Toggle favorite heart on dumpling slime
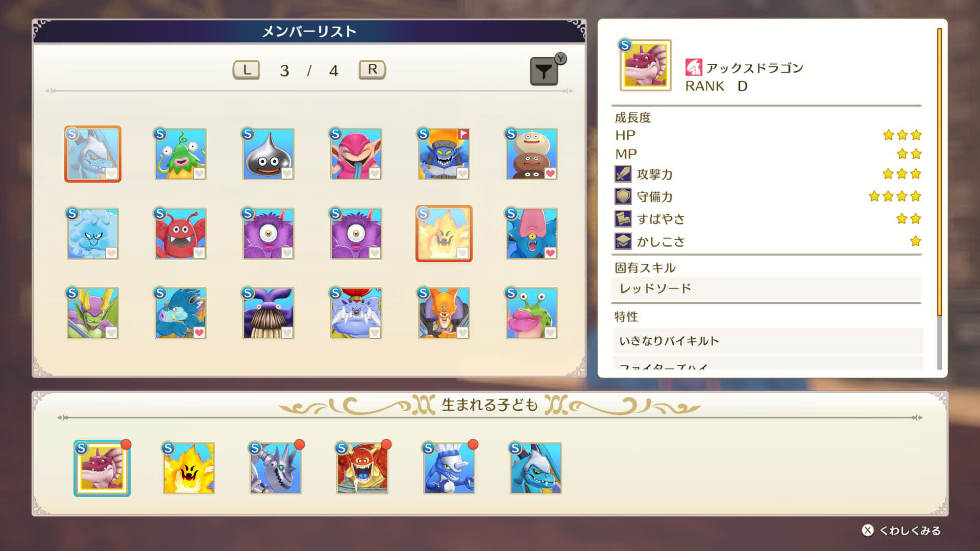The image size is (980, 551). click(550, 173)
